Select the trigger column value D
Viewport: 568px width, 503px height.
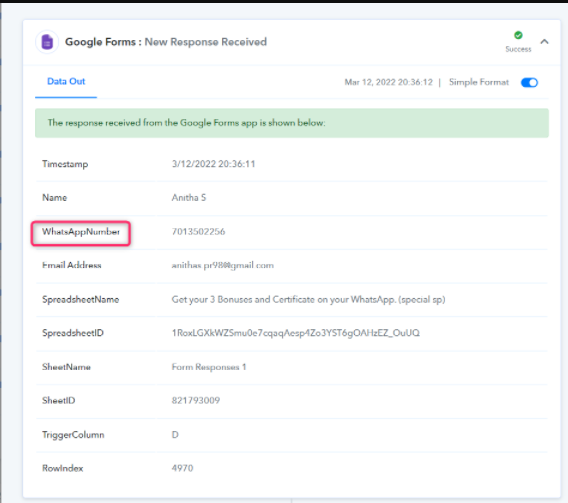pyautogui.click(x=175, y=435)
